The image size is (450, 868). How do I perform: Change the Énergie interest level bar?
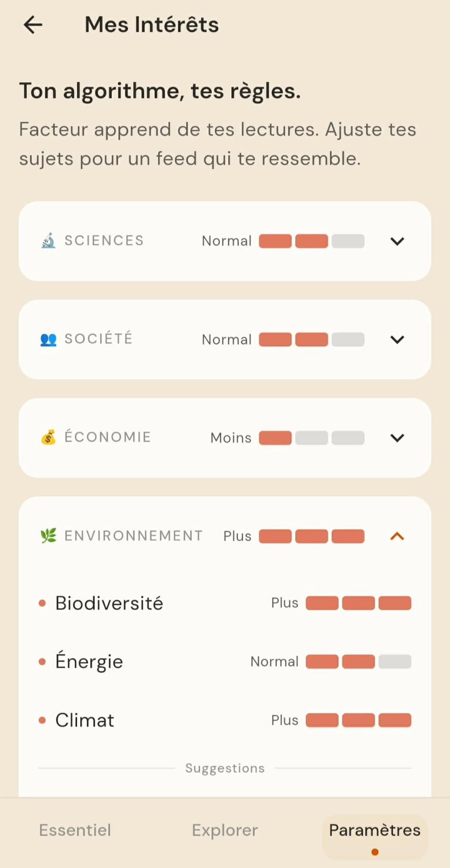358,662
